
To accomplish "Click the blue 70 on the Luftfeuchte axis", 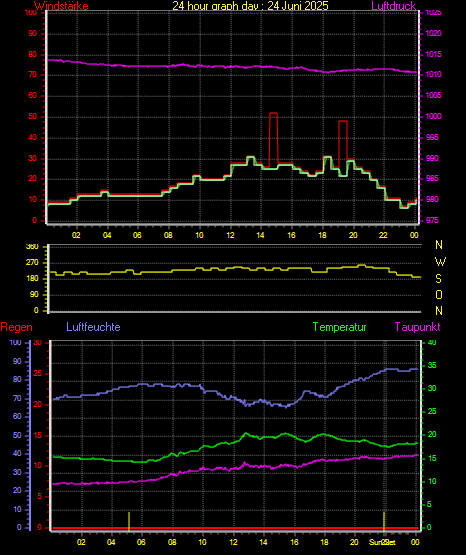I will [17, 399].
